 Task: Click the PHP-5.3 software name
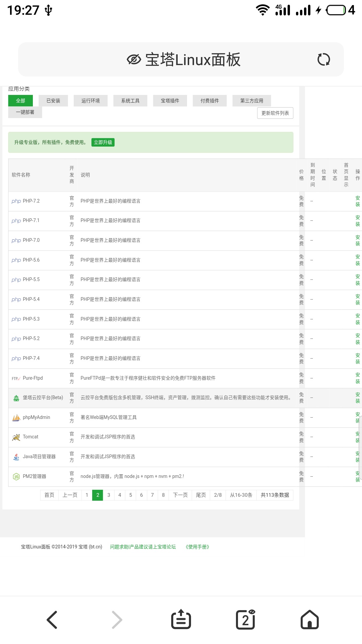pyautogui.click(x=31, y=319)
